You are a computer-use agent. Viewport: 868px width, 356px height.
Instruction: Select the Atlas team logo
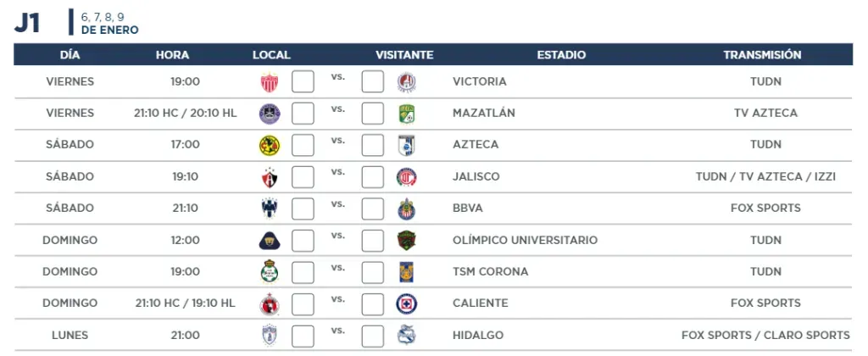tap(270, 177)
